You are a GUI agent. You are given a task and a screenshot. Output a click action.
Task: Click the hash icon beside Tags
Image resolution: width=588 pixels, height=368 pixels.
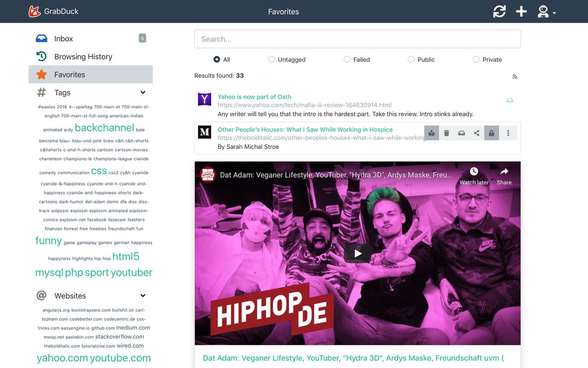tap(42, 92)
